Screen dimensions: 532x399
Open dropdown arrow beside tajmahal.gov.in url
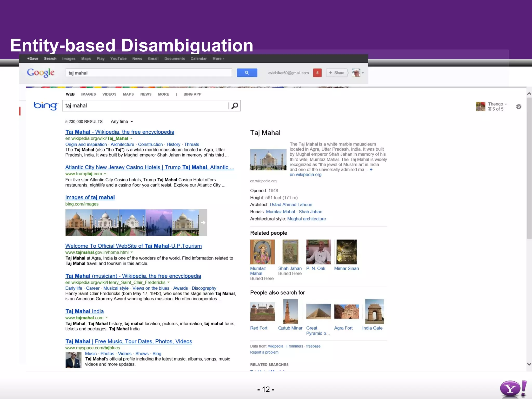click(132, 252)
